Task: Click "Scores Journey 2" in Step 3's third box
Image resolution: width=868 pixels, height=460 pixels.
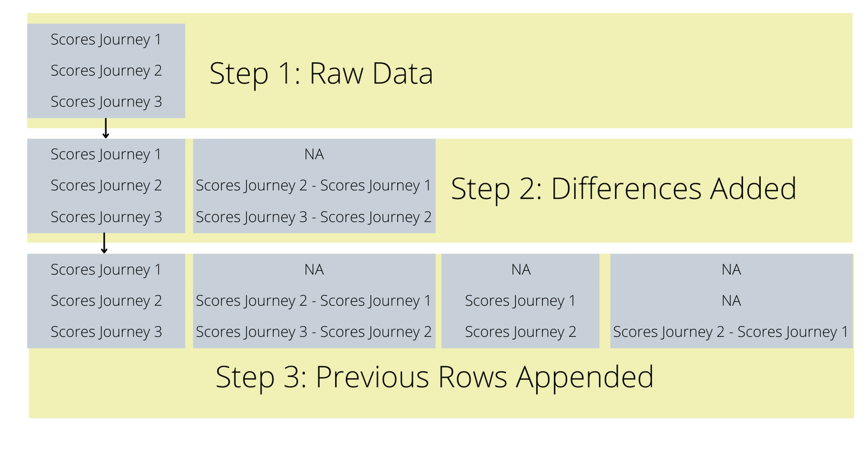Action: [520, 332]
